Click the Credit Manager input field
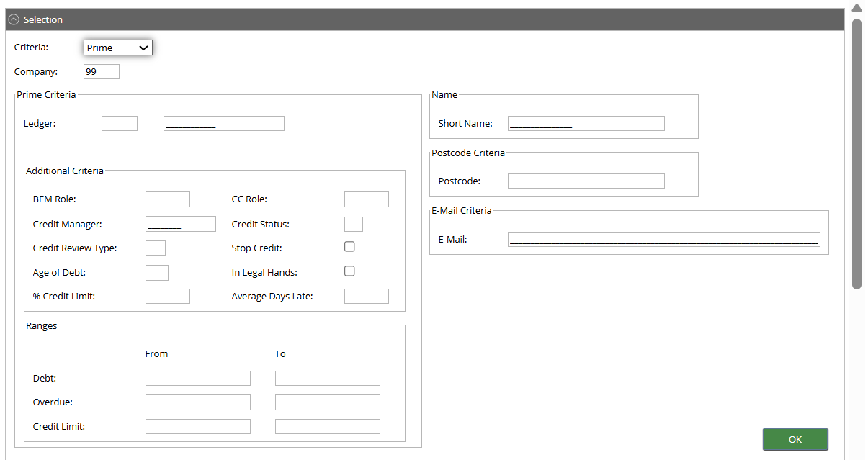Image resolution: width=868 pixels, height=460 pixels. point(181,224)
